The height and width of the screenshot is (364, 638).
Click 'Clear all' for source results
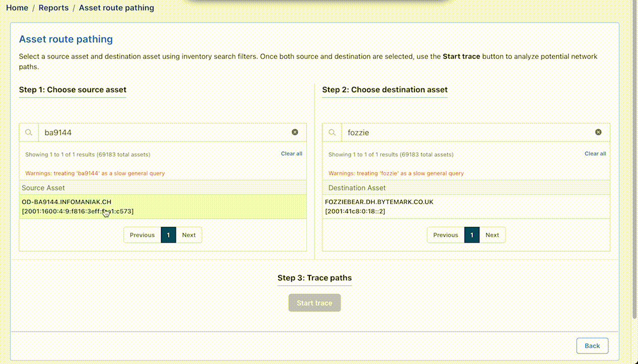tap(291, 154)
